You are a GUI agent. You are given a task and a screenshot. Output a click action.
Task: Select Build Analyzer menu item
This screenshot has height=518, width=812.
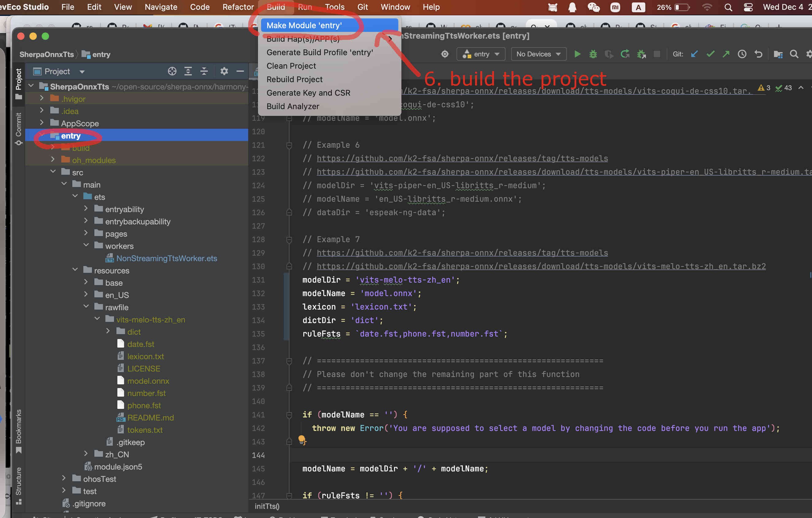point(329,106)
